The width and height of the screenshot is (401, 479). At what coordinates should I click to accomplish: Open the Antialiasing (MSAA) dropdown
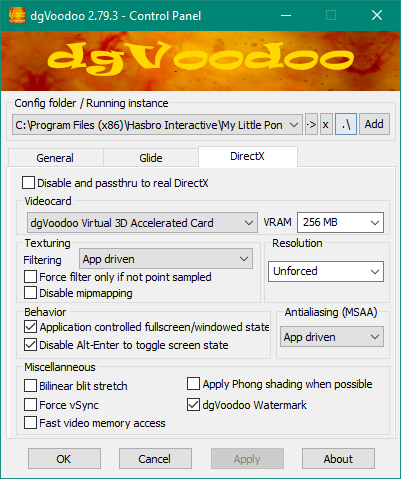[x=332, y=337]
